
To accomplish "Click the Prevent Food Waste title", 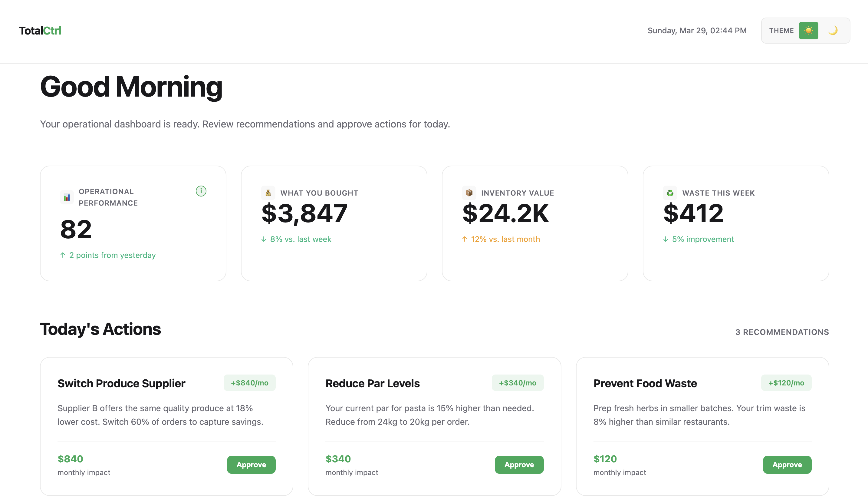I will (645, 383).
